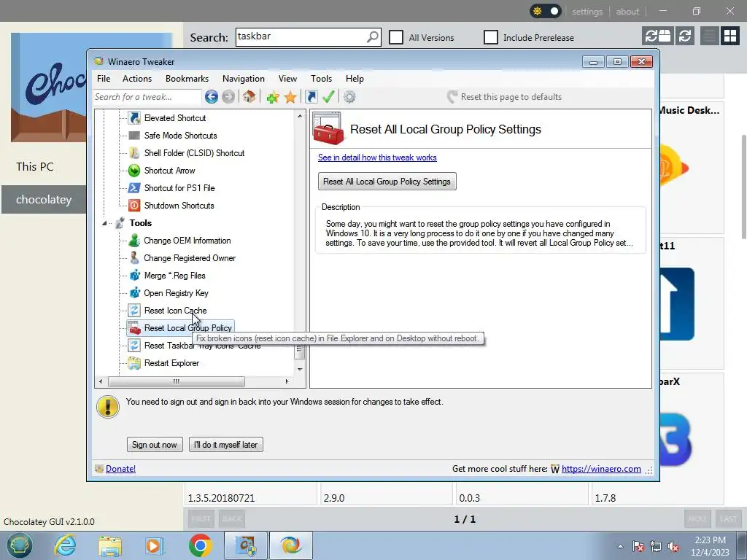The height and width of the screenshot is (560, 747).
Task: Open Change OEM Information tool
Action: coord(187,241)
